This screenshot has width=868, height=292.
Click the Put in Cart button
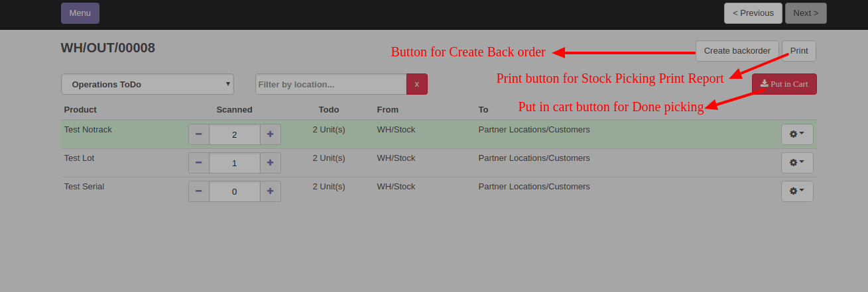pos(784,84)
